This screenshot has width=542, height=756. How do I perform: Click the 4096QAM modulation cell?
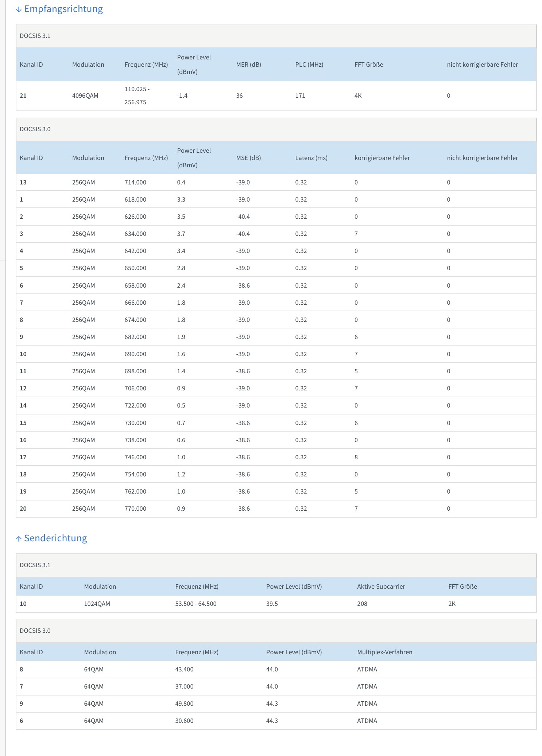pyautogui.click(x=85, y=96)
